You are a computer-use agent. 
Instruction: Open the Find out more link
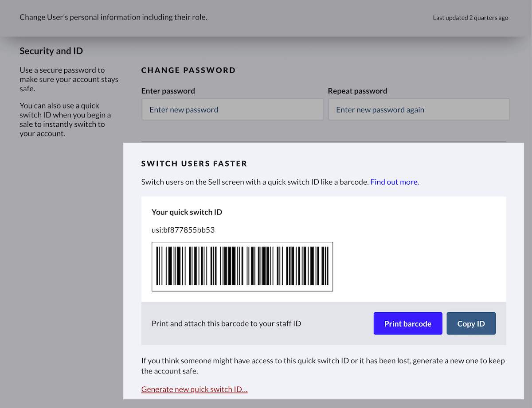[x=394, y=182]
